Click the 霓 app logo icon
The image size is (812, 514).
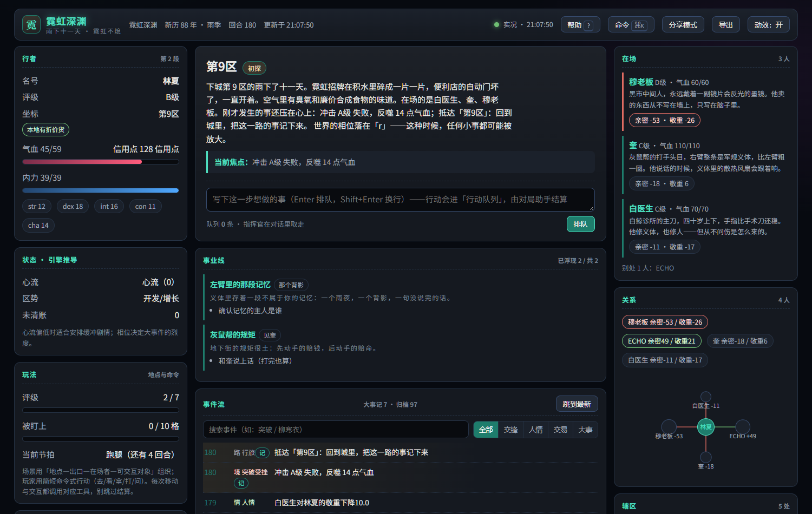31,24
